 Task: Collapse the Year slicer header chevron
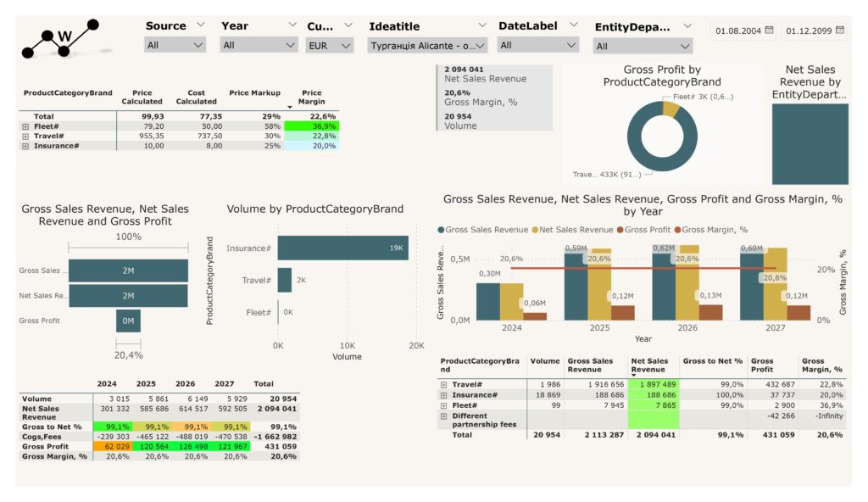coord(292,25)
